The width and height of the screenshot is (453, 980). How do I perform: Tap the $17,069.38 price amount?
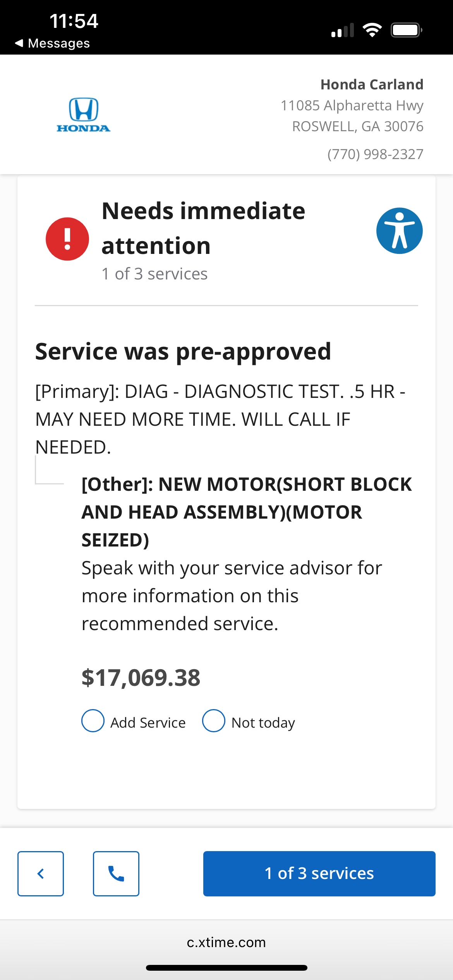coord(141,678)
